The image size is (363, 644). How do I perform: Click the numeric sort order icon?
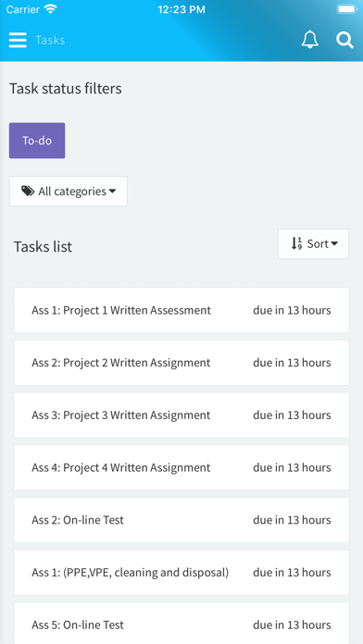pyautogui.click(x=296, y=243)
